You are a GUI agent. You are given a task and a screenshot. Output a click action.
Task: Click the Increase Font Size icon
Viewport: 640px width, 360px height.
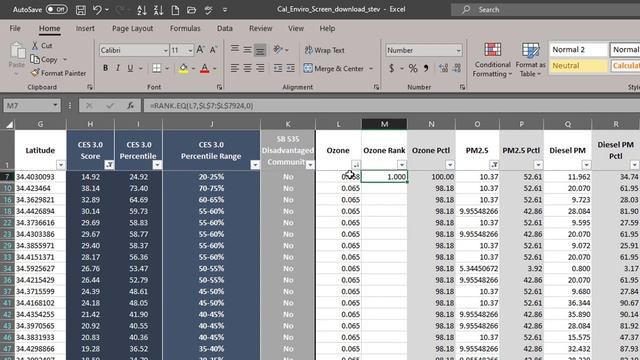point(200,50)
